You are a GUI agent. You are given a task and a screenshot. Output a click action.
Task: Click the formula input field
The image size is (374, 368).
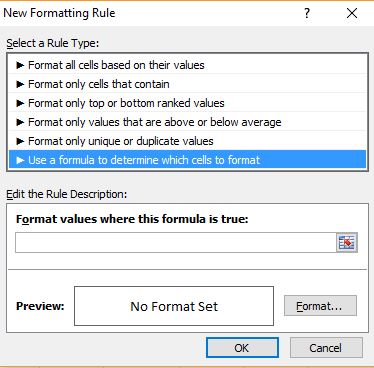176,242
